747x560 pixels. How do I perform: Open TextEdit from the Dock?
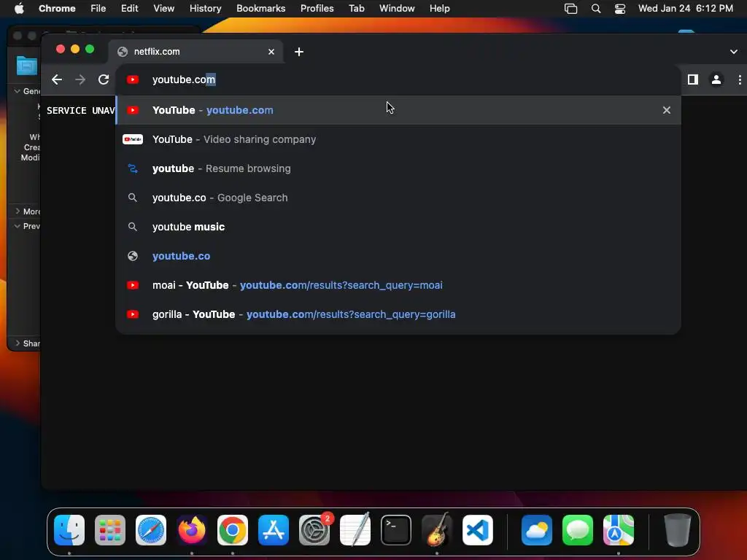coord(355,529)
